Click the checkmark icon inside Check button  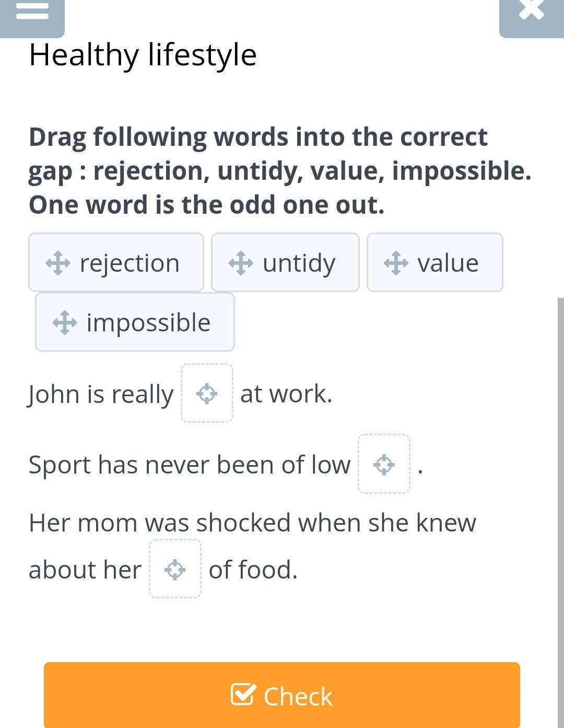click(x=243, y=695)
